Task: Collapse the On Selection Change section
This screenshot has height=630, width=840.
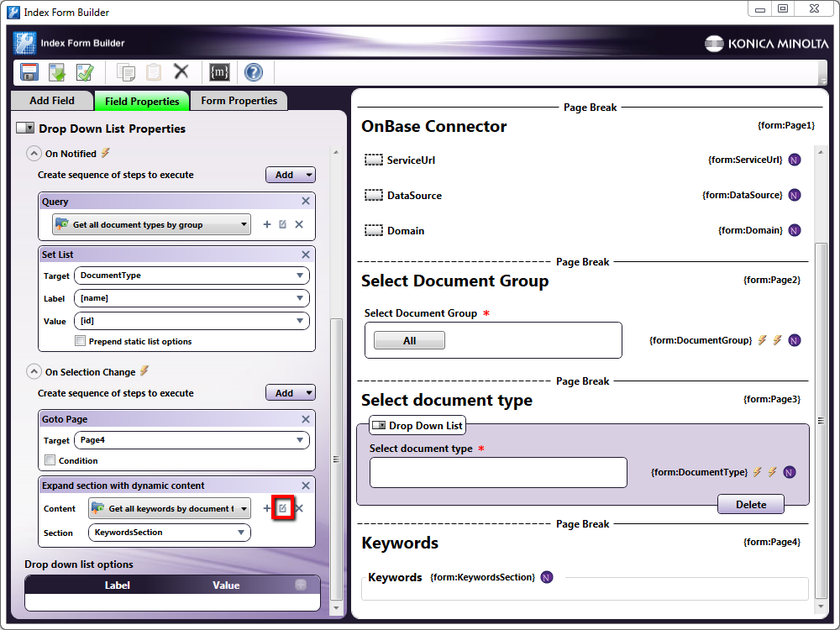Action: (34, 371)
